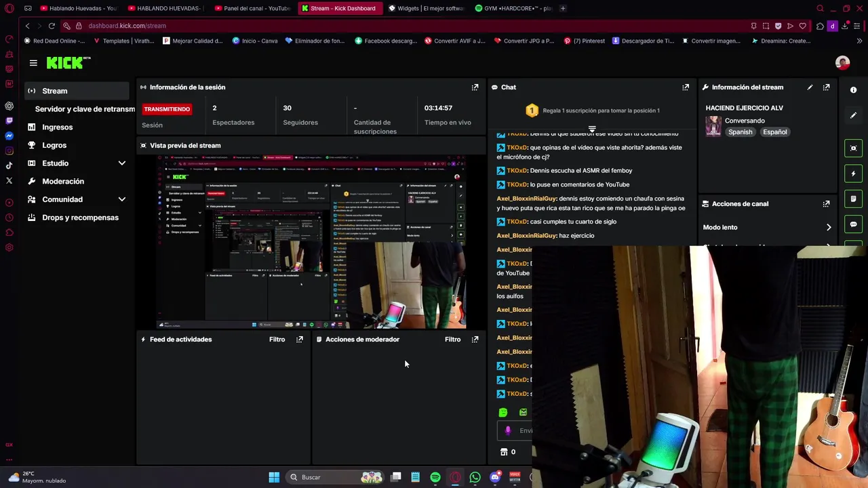Pop out the Chat panel

tap(686, 87)
